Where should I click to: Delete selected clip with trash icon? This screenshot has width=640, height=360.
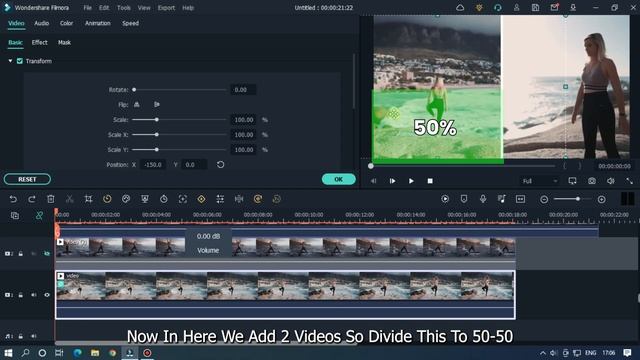[x=51, y=199]
